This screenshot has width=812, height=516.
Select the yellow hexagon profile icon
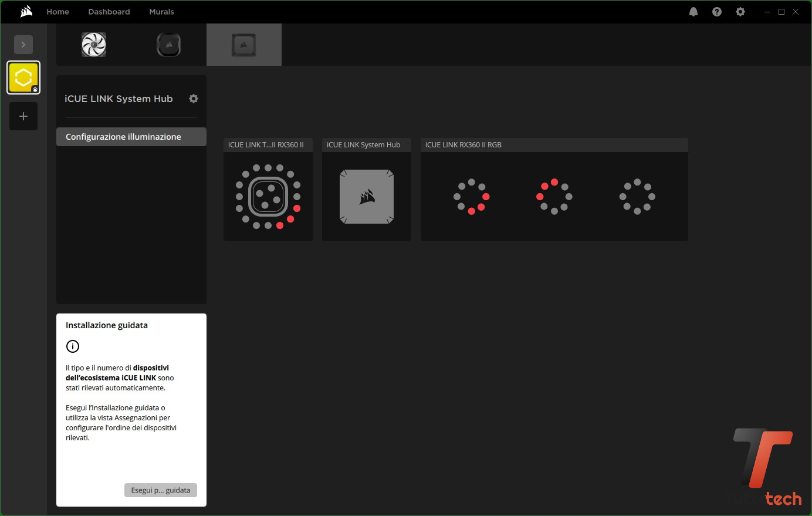(23, 77)
